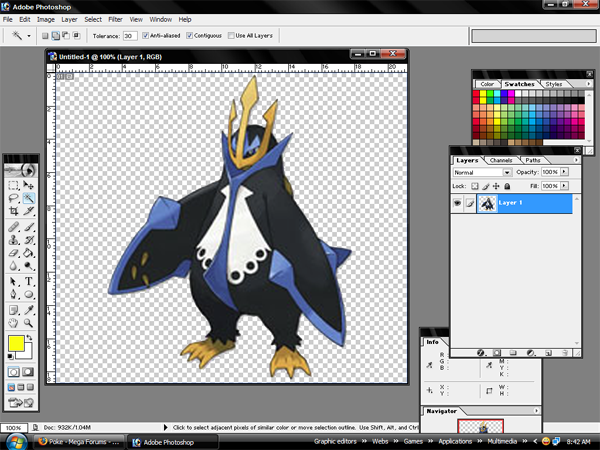Open Poke - Mega Forums taskbar button
Image resolution: width=600 pixels, height=450 pixels.
[78, 442]
